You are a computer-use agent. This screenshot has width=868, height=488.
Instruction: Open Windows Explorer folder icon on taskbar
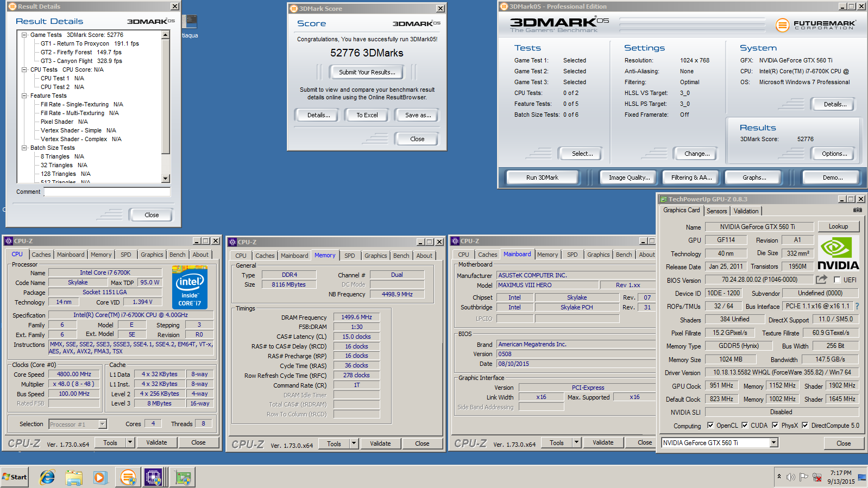[x=73, y=478]
